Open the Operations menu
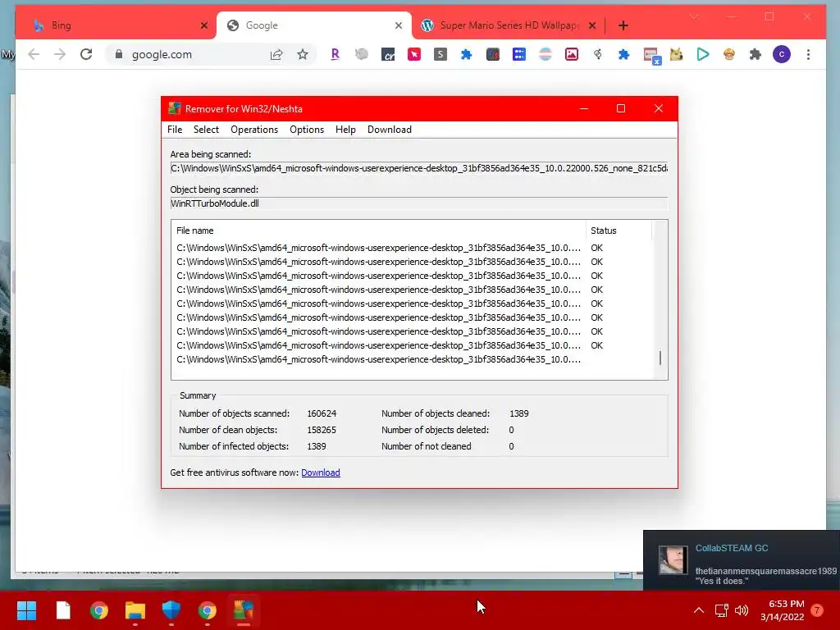This screenshot has width=840, height=630. (x=254, y=130)
